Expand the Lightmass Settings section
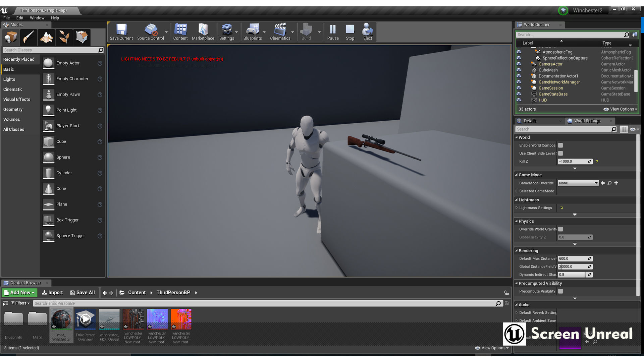 tap(517, 208)
